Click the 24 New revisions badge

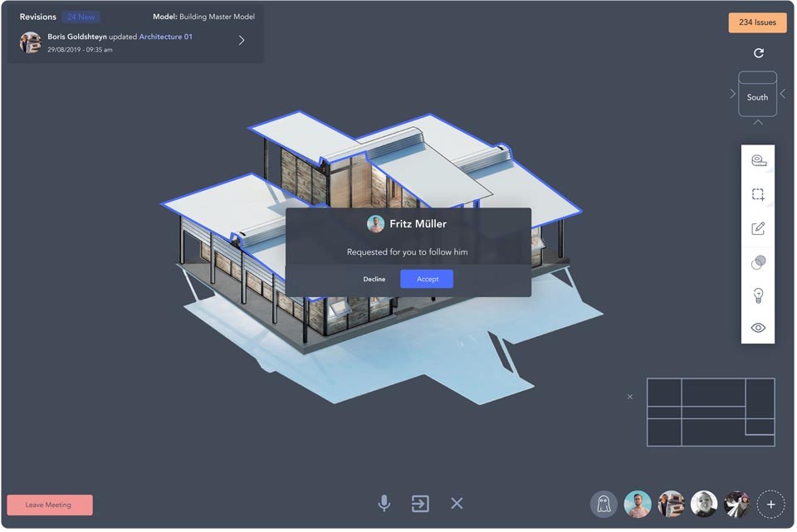point(81,17)
